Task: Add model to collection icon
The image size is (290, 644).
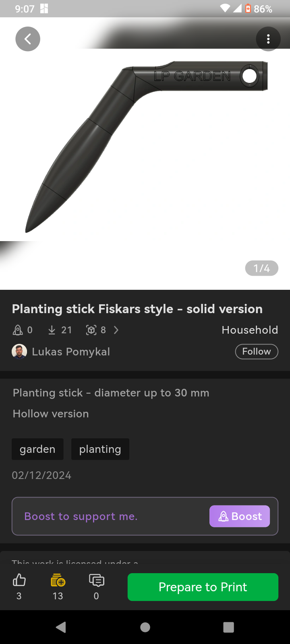Action: (x=58, y=580)
